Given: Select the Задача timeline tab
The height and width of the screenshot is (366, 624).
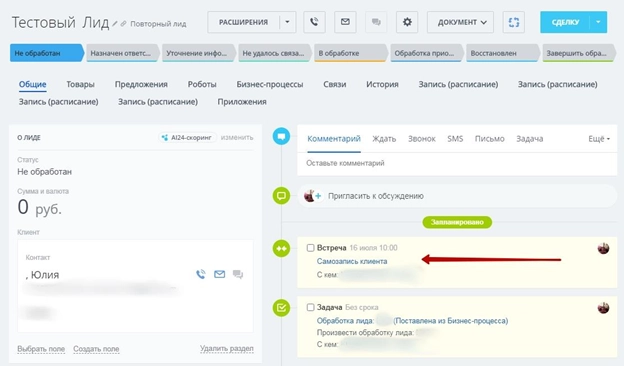Looking at the screenshot, I should click(x=530, y=138).
